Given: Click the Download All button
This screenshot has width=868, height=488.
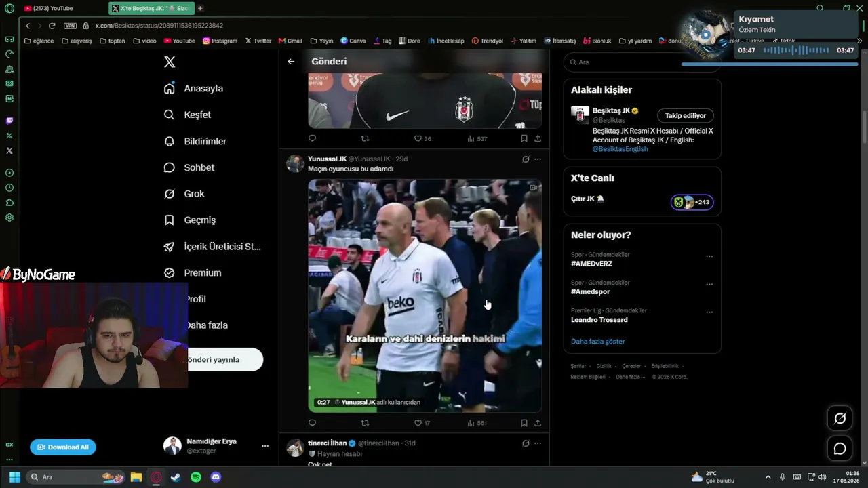Looking at the screenshot, I should click(63, 447).
